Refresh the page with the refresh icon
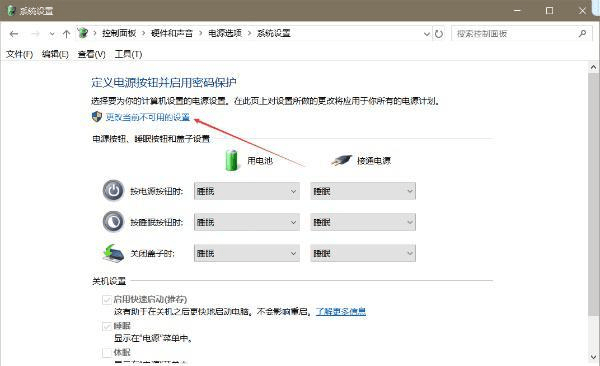 tap(439, 34)
